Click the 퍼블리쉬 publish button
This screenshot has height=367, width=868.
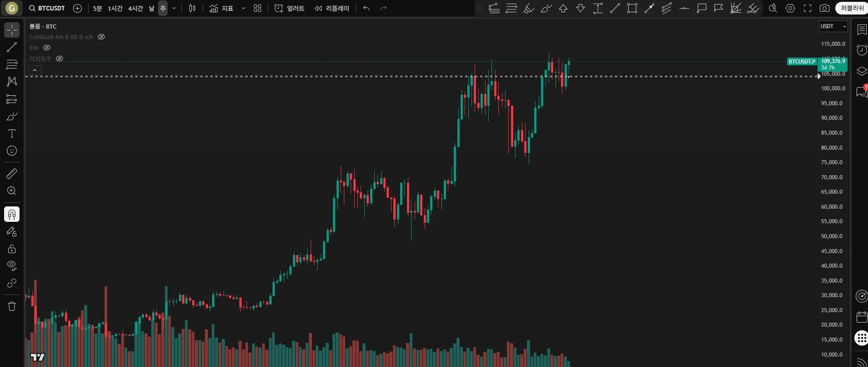852,8
